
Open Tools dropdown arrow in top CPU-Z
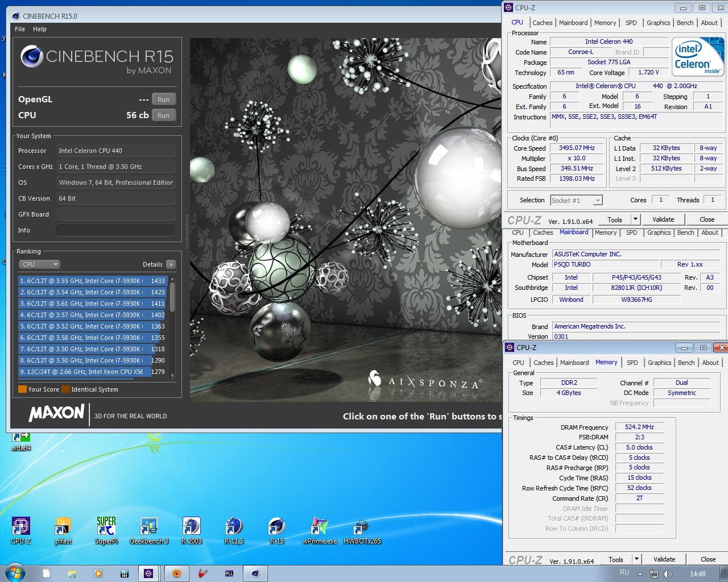coord(635,219)
